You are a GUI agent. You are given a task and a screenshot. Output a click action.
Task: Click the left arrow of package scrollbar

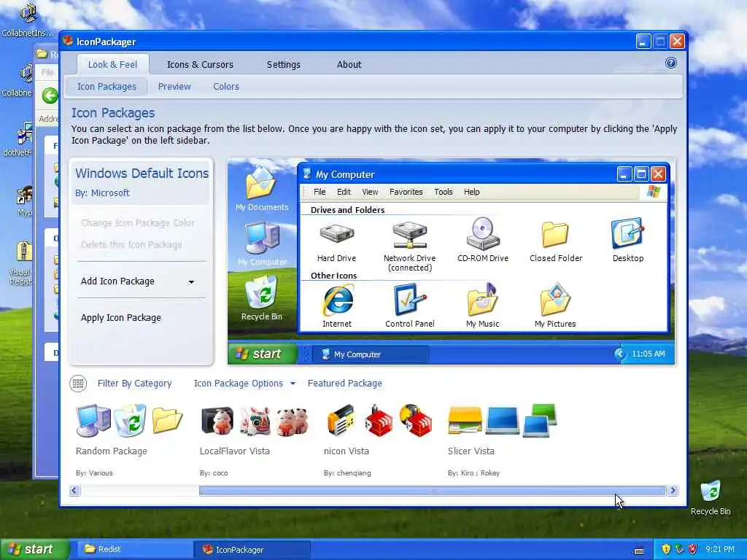point(74,490)
